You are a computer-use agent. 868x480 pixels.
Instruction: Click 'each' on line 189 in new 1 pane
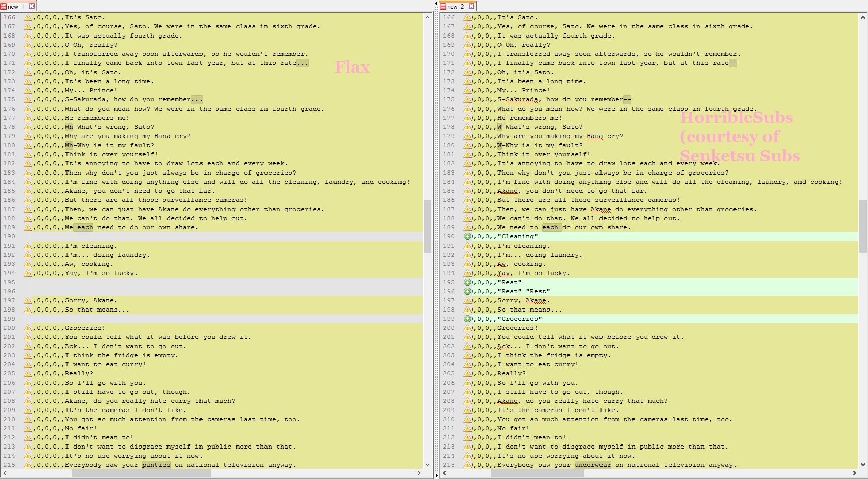tap(85, 227)
